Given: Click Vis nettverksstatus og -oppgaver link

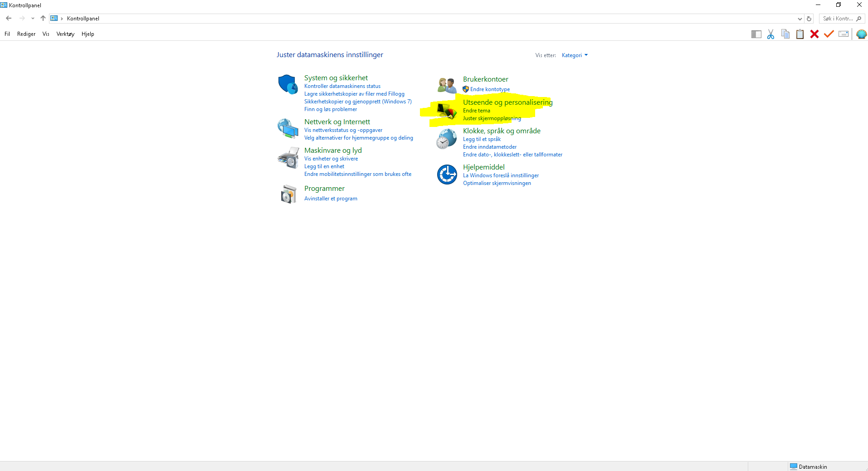Looking at the screenshot, I should point(343,130).
